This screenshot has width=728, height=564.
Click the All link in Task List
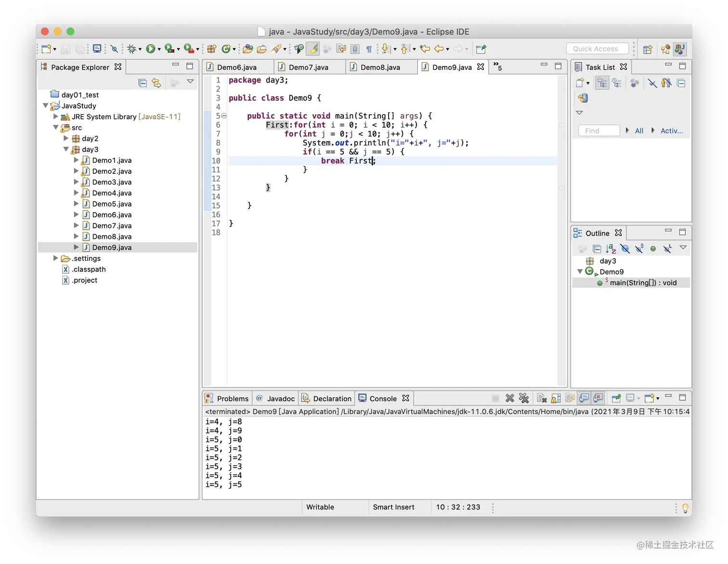(639, 131)
